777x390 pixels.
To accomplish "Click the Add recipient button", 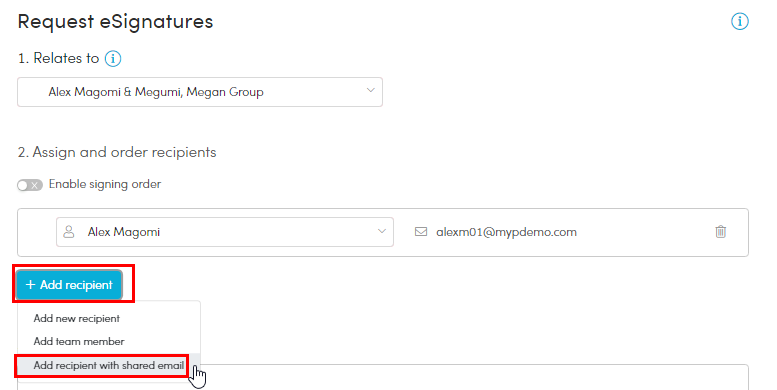I will pyautogui.click(x=69, y=285).
